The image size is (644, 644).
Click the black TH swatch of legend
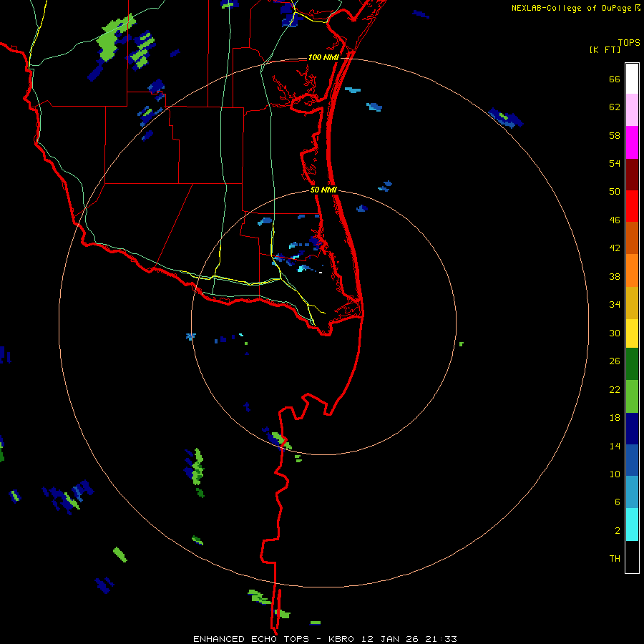coord(632,557)
